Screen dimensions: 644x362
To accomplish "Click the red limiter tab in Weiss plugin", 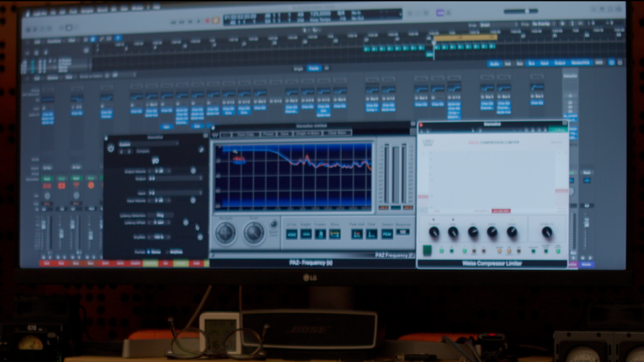I will point(501,211).
